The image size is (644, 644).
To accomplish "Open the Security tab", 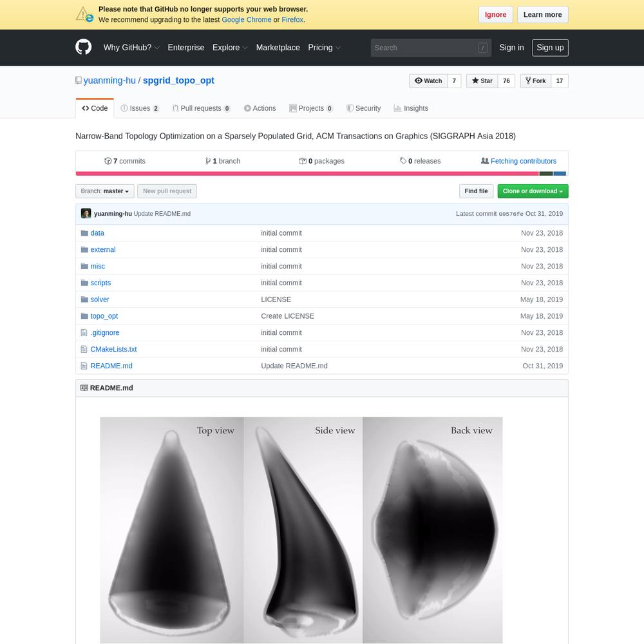I will point(363,108).
